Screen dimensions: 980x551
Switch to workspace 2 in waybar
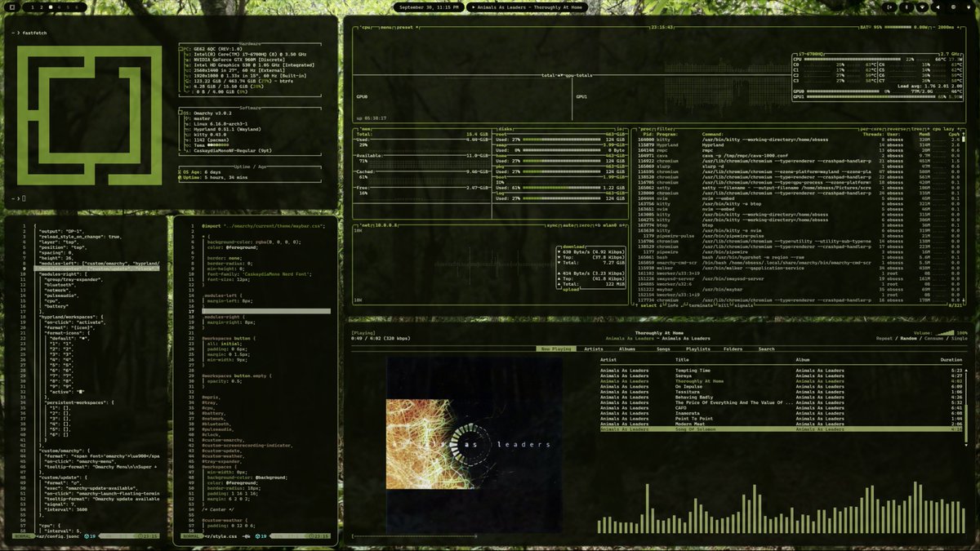point(42,7)
